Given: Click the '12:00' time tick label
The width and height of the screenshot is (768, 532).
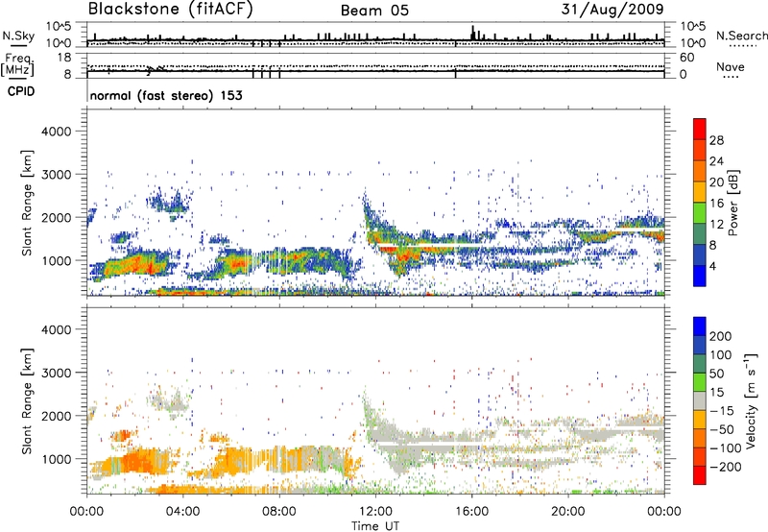Looking at the screenshot, I should [x=375, y=512].
